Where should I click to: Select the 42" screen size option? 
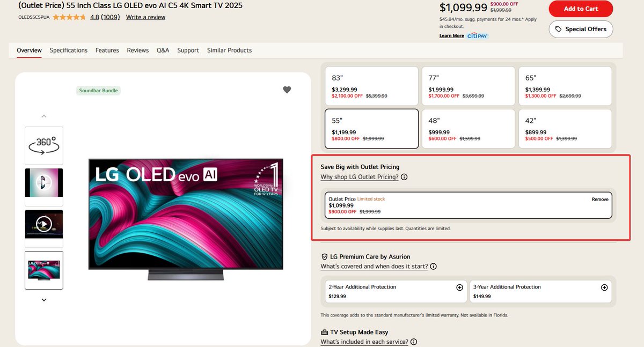565,129
